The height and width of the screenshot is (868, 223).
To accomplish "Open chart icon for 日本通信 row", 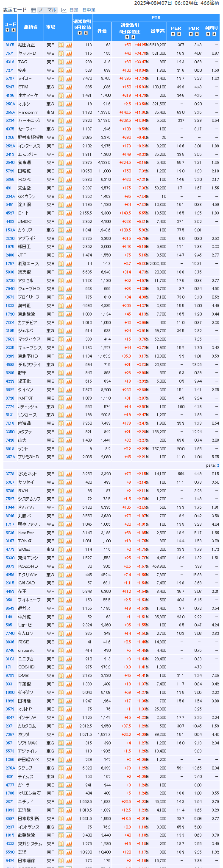I will click(x=69, y=860).
